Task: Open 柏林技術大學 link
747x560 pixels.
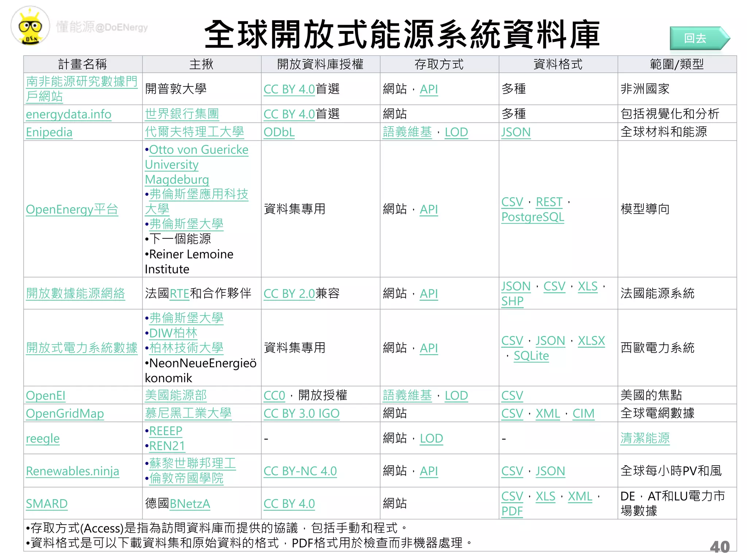Action: click(186, 348)
